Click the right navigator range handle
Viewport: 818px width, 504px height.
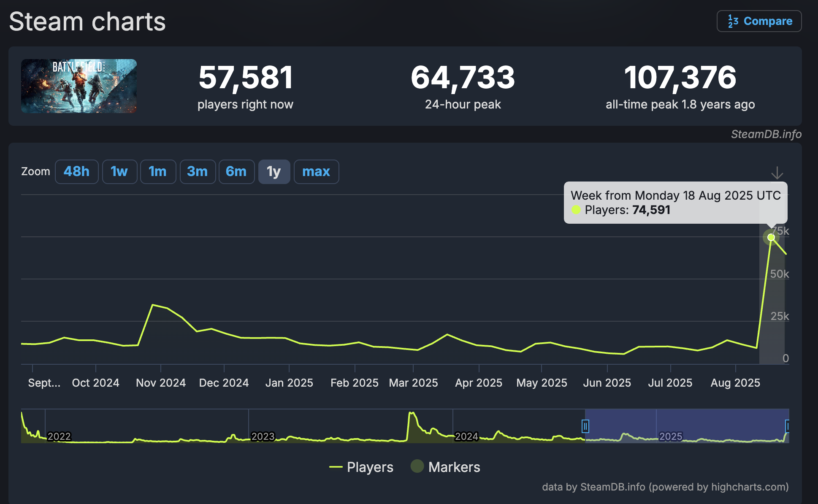coord(787,426)
